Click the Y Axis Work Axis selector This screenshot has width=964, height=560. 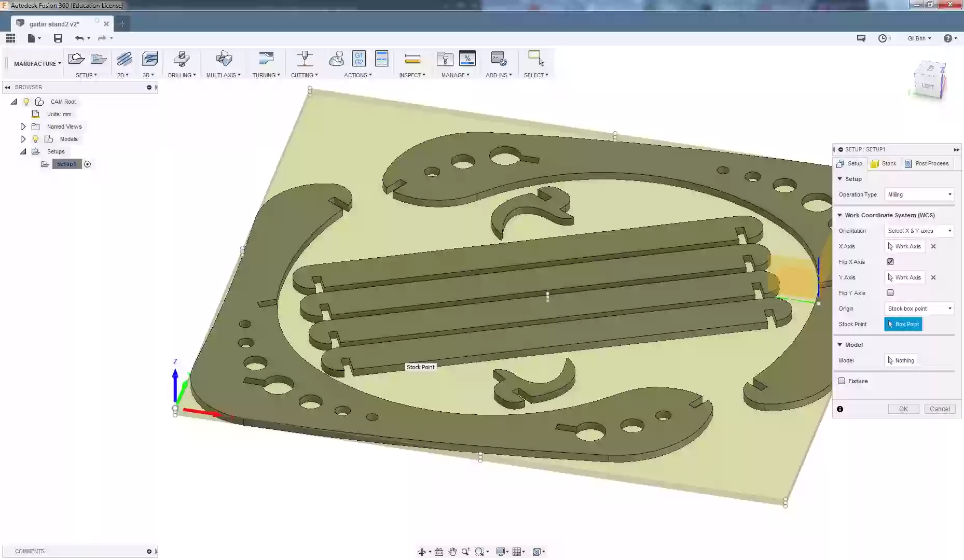click(904, 277)
